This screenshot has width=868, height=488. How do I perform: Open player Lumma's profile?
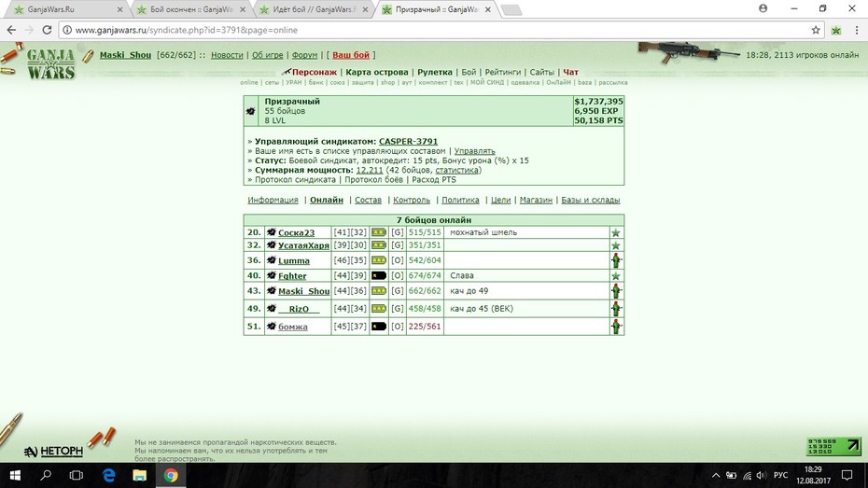click(293, 260)
